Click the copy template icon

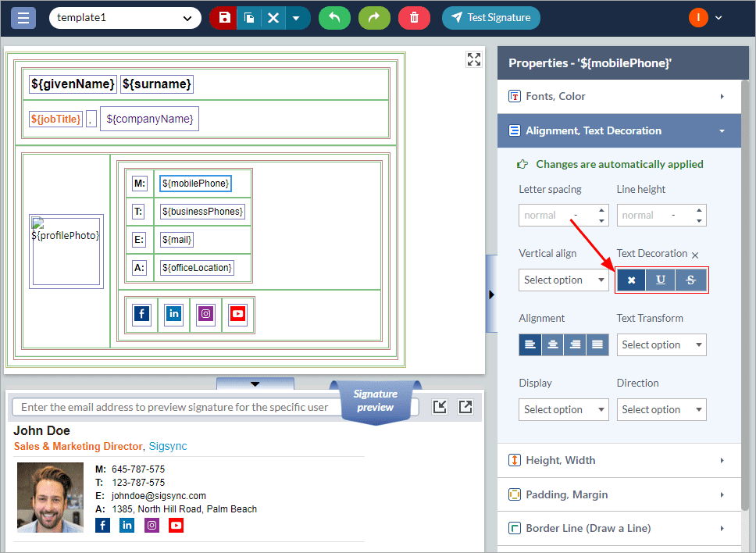pos(249,17)
